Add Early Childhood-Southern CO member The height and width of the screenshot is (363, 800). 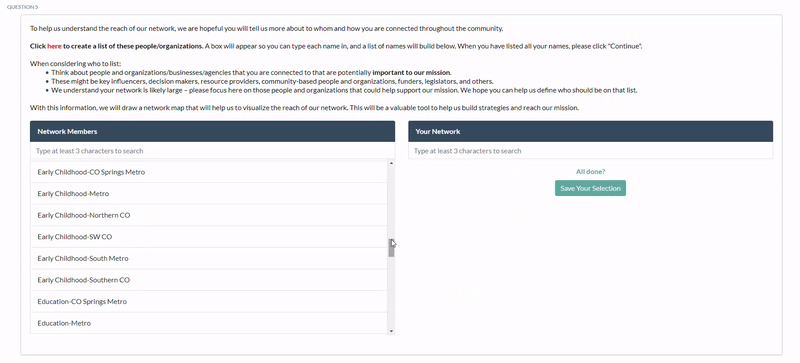[209, 280]
